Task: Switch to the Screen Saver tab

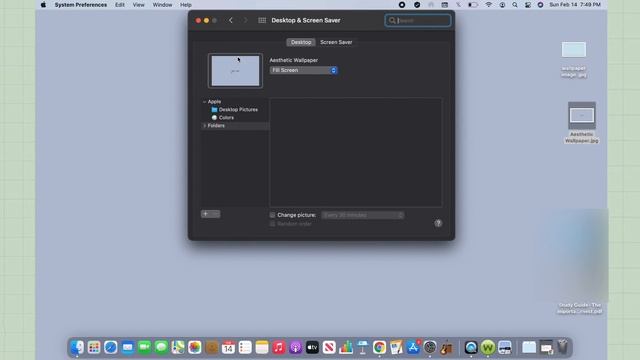Action: tap(336, 42)
